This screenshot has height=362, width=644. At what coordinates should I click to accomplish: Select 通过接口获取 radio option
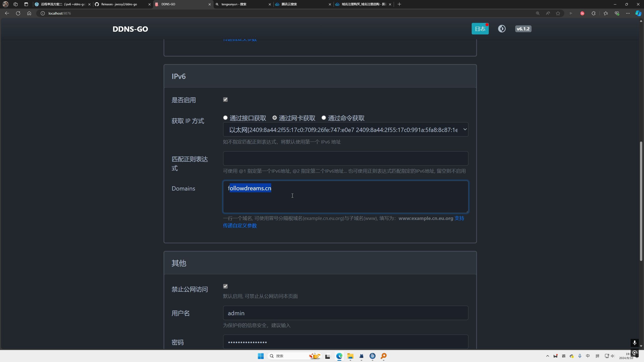pos(225,118)
